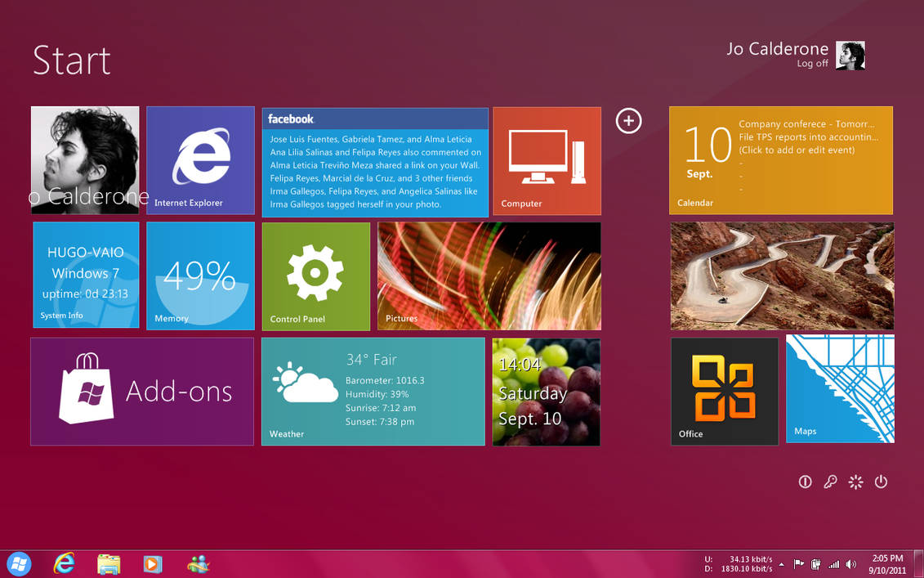Click the network signal bars icon
924x578 pixels.
(834, 564)
